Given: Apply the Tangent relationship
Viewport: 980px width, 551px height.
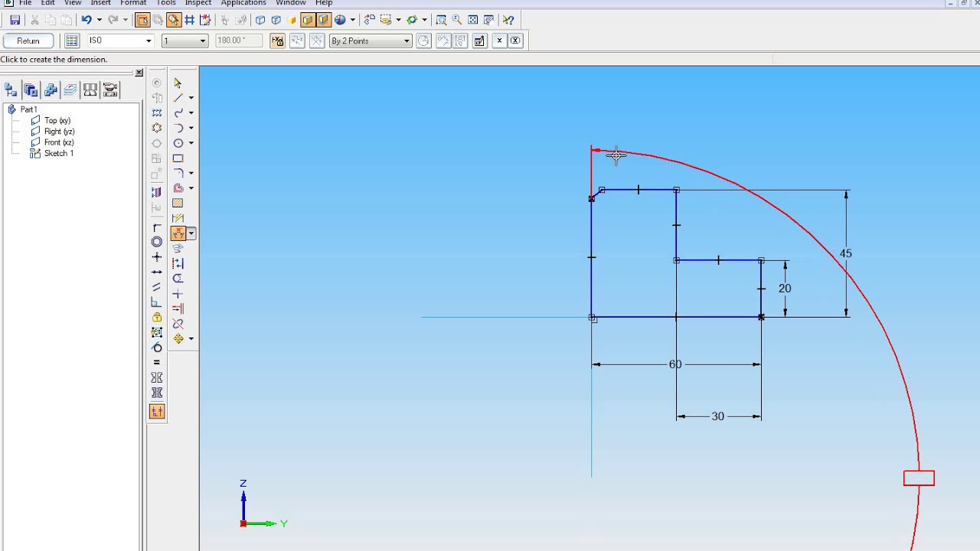Looking at the screenshot, I should [157, 347].
